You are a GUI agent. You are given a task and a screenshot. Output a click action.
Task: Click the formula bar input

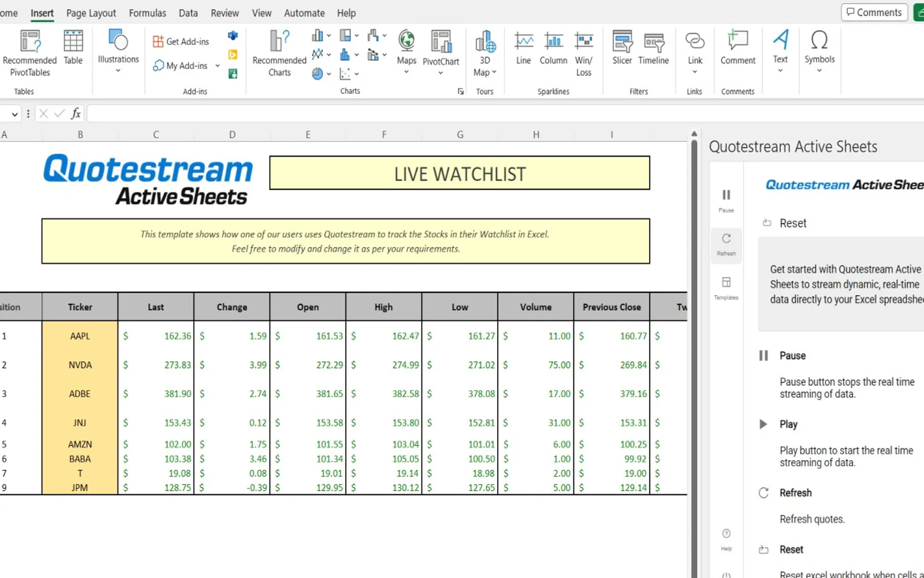[505, 114]
